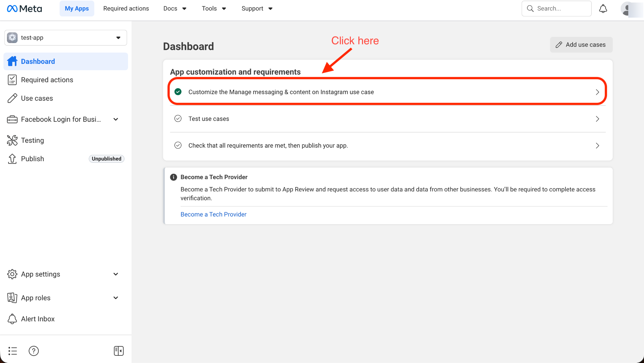The height and width of the screenshot is (363, 644).
Task: Click the Unpublished status badge
Action: (106, 159)
